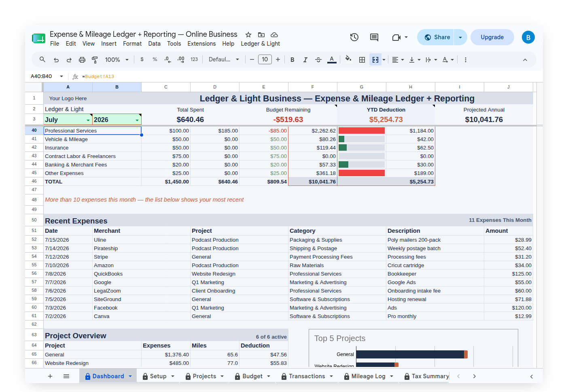
Task: Hide the menus with collapse chevron
Action: pos(525,60)
